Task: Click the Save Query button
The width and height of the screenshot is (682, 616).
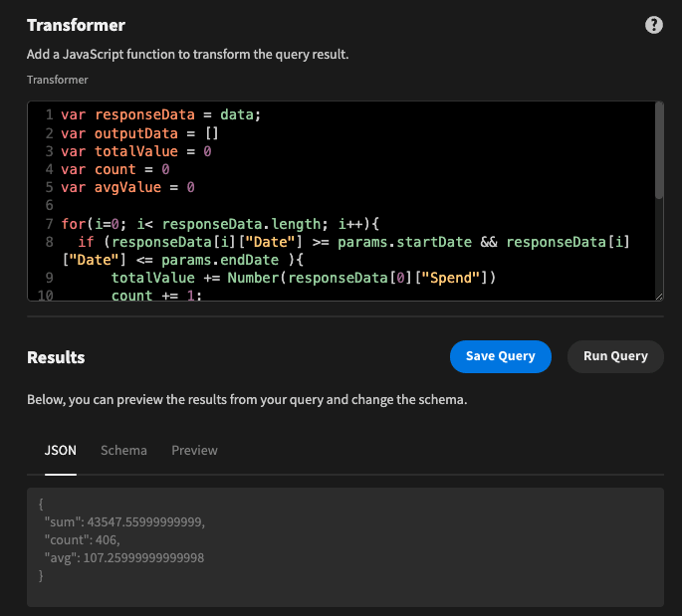Action: (500, 356)
